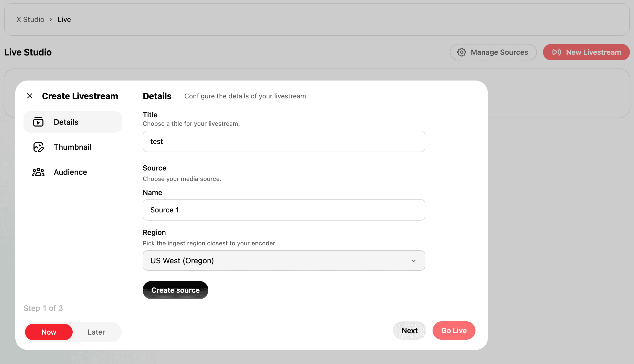Screen dimensions: 634x364
Task: Click the gear icon in Manage Sources
Action: click(x=462, y=52)
